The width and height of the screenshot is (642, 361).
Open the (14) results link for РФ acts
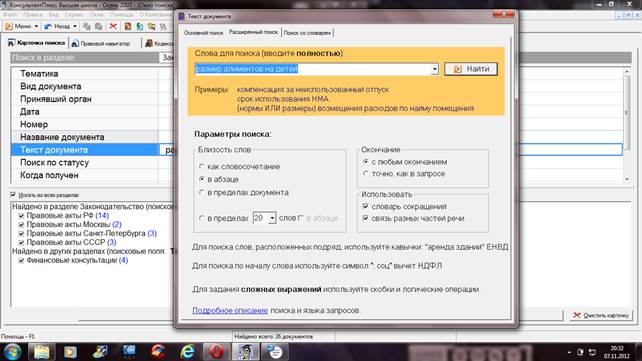coord(102,215)
